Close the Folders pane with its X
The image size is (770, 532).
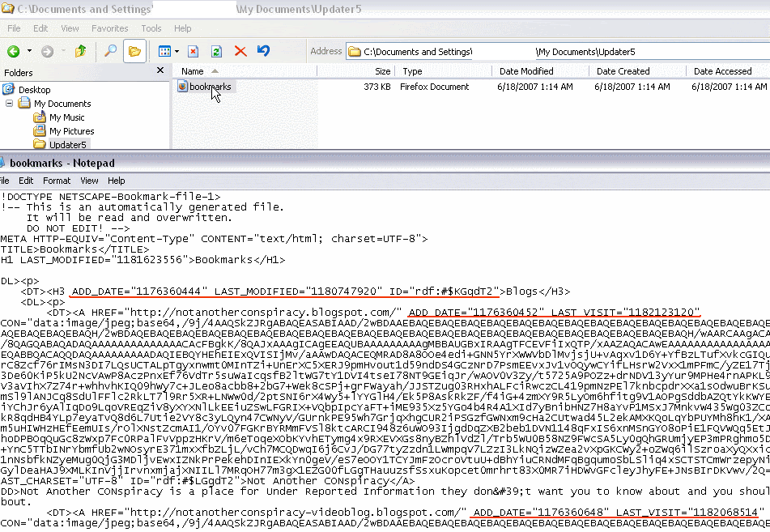tap(160, 70)
